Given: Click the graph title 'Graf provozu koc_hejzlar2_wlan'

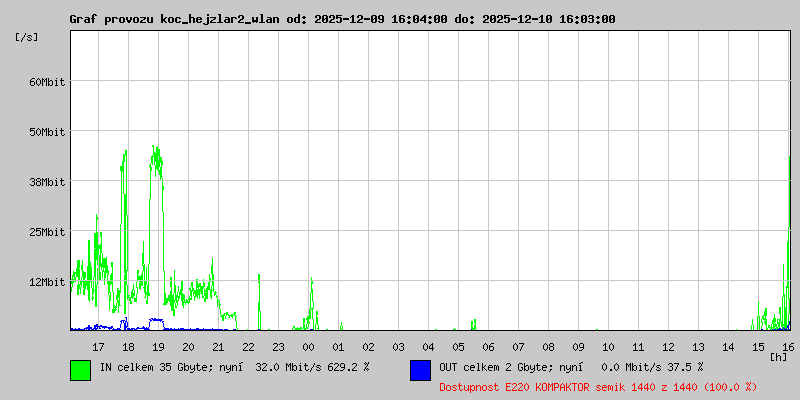Looking at the screenshot, I should tap(174, 19).
